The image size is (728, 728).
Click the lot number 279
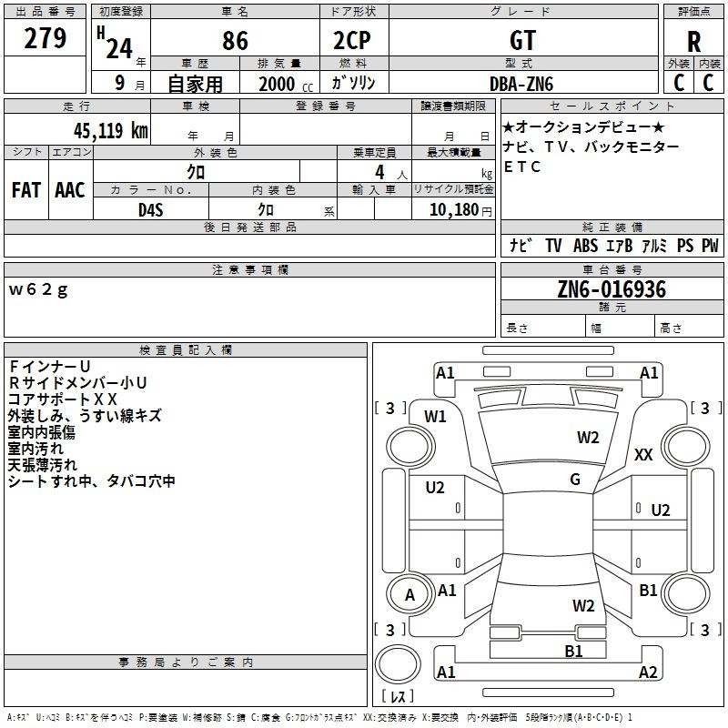point(45,38)
